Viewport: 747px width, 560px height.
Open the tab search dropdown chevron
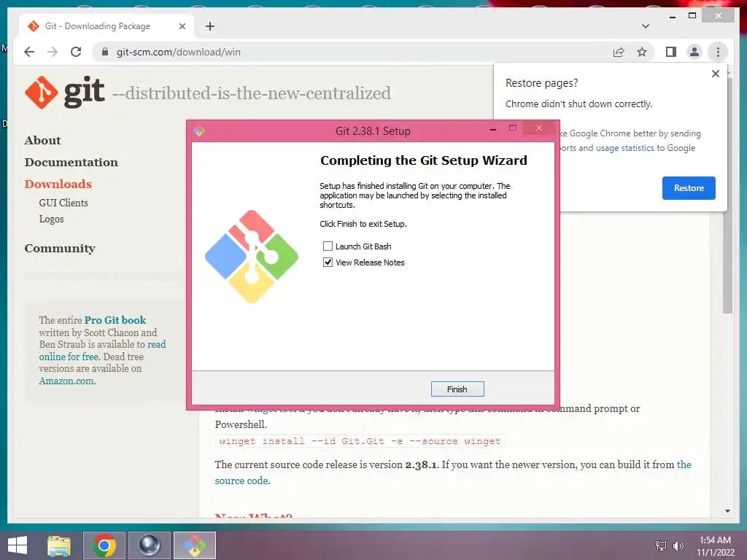click(646, 26)
